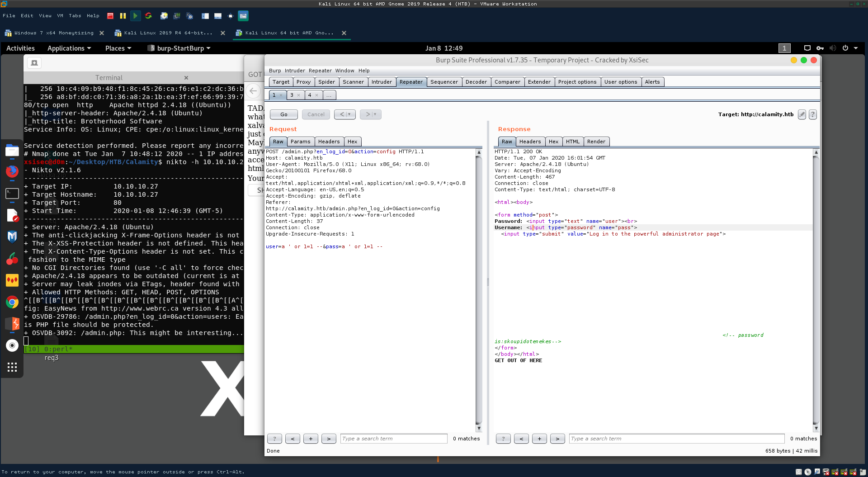The image size is (868, 477).
Task: Show all applications grid in the dock
Action: click(x=12, y=367)
